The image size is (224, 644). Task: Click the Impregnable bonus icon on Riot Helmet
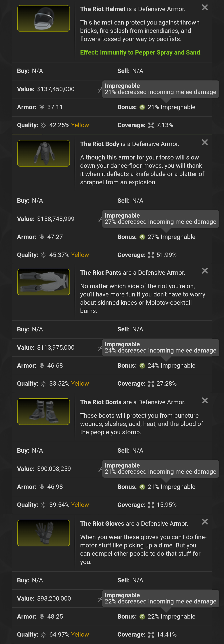[142, 107]
